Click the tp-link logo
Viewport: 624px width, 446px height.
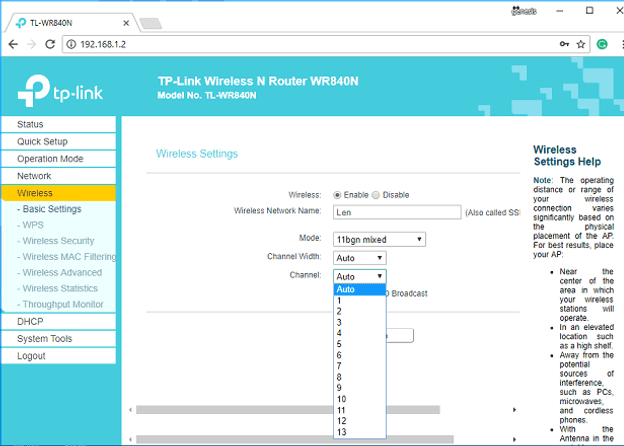60,91
